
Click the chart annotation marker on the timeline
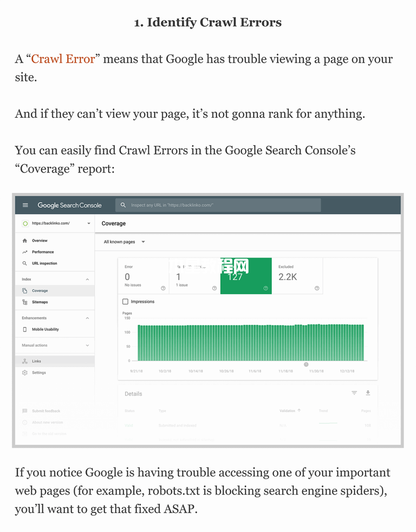[306, 364]
